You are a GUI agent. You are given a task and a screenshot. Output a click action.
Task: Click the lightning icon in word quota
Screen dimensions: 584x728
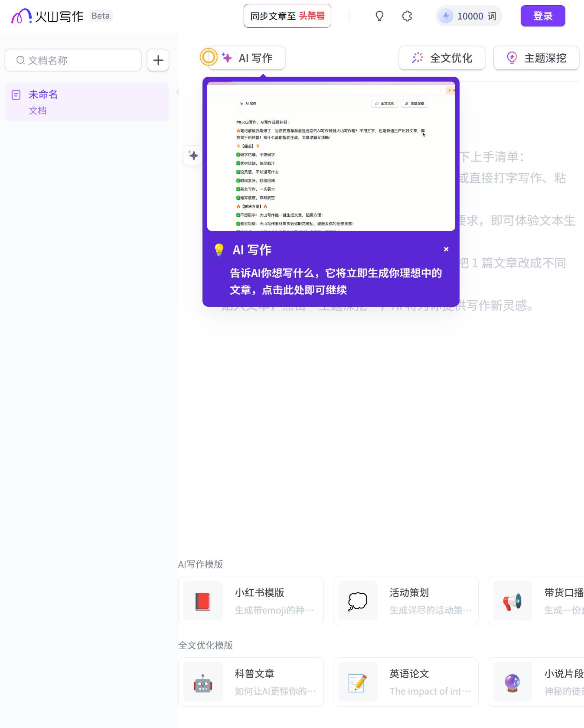click(x=446, y=16)
